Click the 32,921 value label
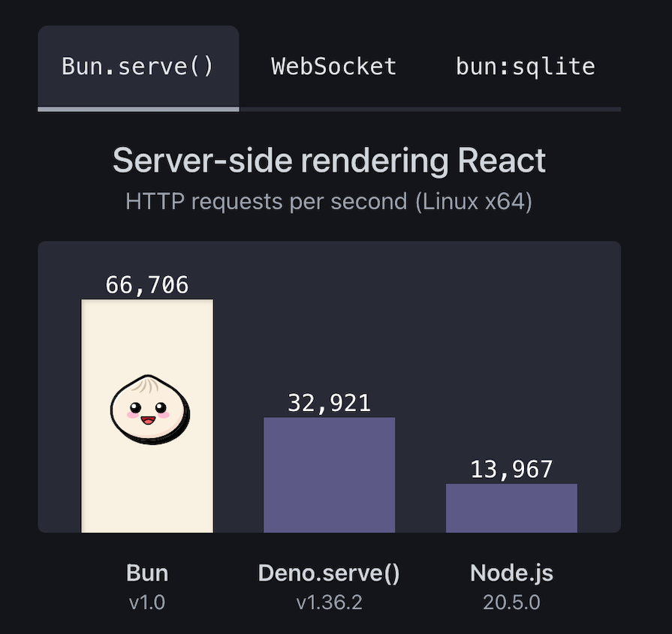Viewport: 672px width, 634px height. point(329,403)
